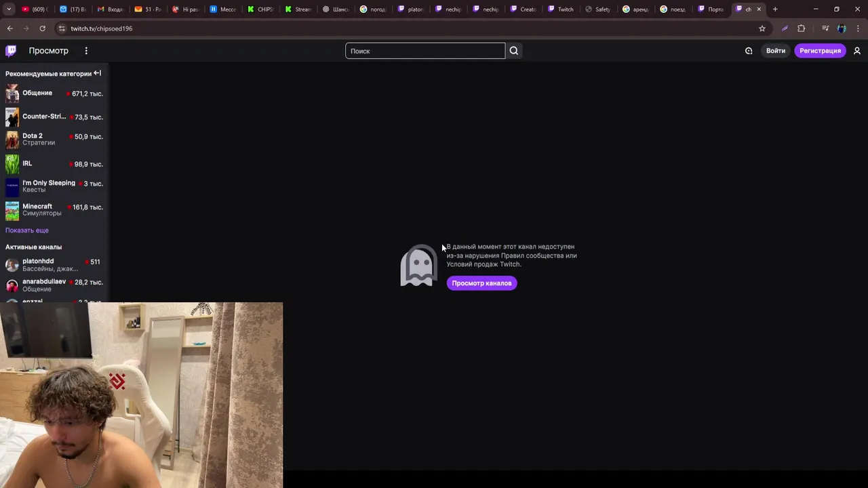Image resolution: width=868 pixels, height=488 pixels.
Task: Open the platonhdd channel name link
Action: pyautogui.click(x=38, y=261)
